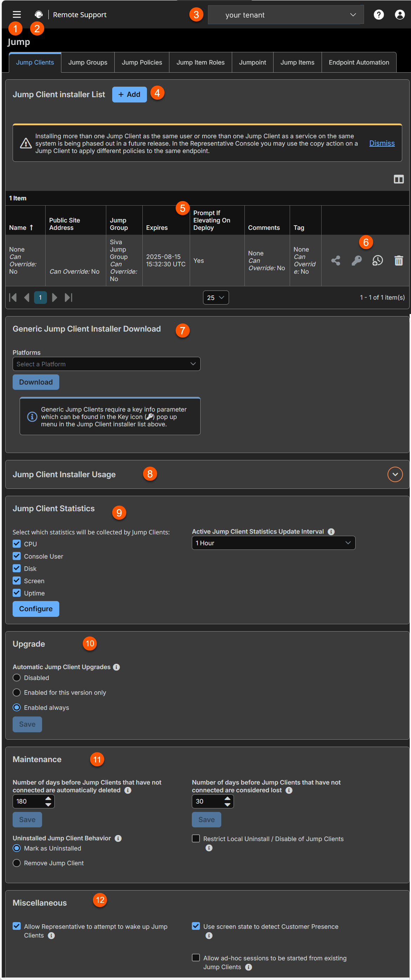Open the Jump Item Roles tab

click(200, 62)
